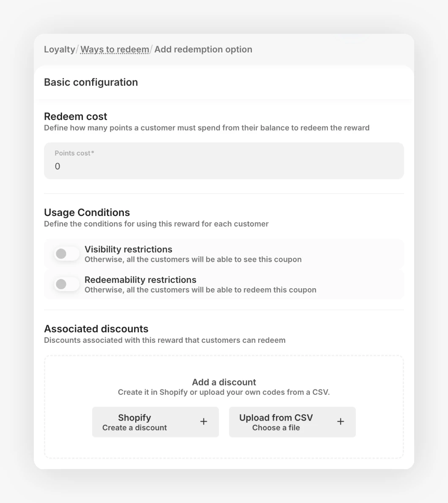Open Ways to redeem breadcrumb link

(115, 49)
